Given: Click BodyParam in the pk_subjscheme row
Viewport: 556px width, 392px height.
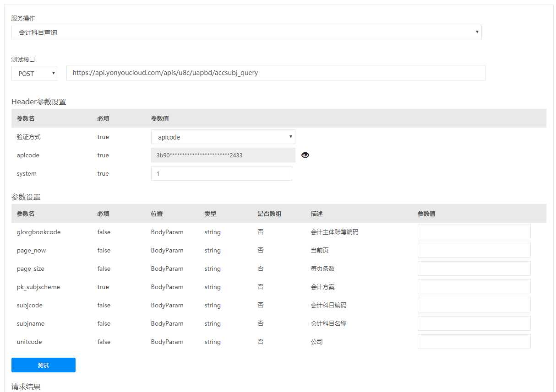Looking at the screenshot, I should [167, 287].
